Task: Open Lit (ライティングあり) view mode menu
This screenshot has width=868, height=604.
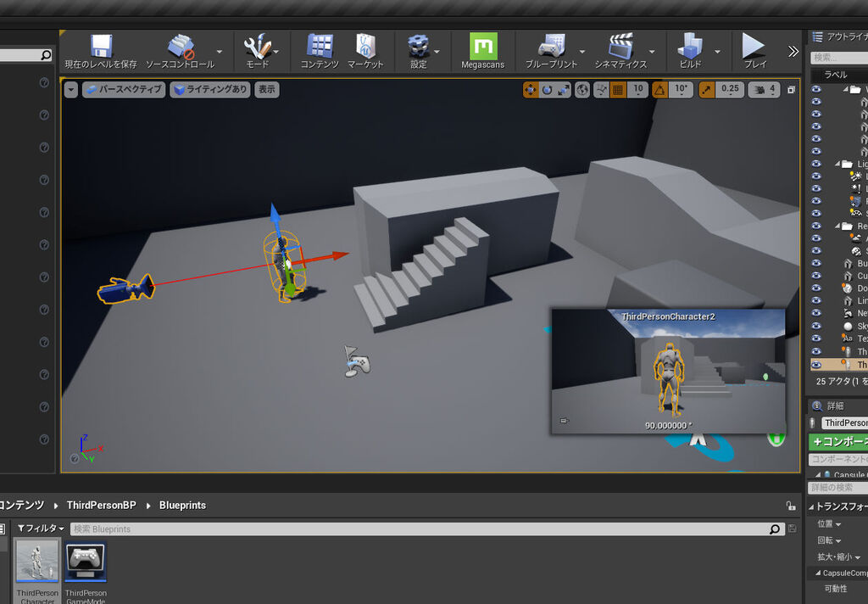Action: (x=210, y=89)
